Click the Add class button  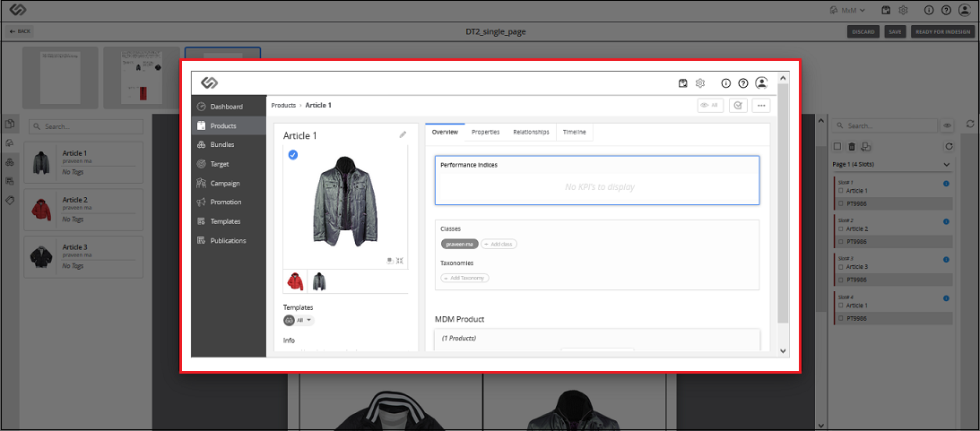coord(499,244)
